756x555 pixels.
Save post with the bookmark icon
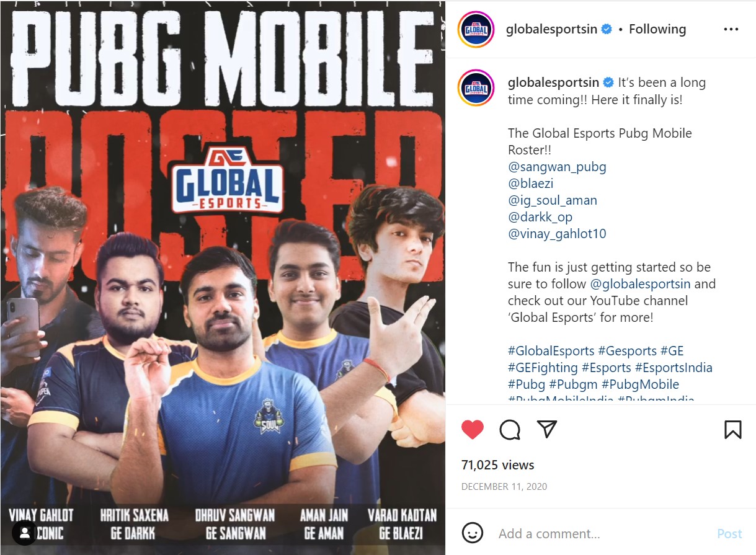(732, 429)
